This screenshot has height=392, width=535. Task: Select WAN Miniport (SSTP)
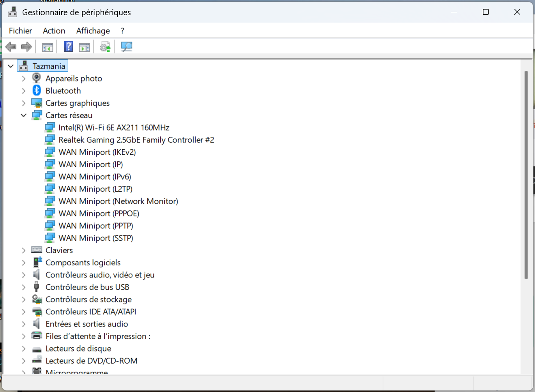pos(96,238)
